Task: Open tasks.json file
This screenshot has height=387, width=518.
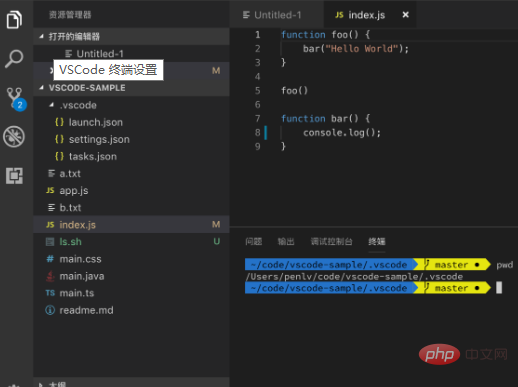Action: point(131,156)
